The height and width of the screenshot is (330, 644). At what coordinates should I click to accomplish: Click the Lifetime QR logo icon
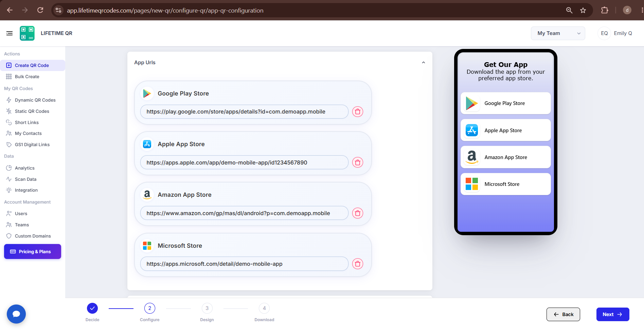pyautogui.click(x=27, y=33)
